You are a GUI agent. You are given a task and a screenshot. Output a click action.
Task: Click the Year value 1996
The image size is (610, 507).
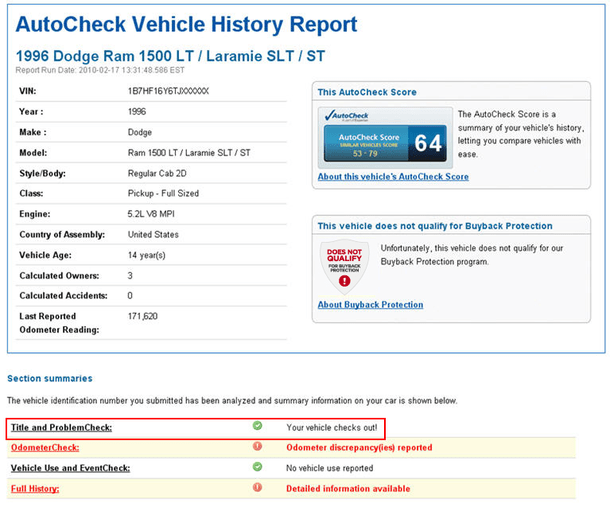pos(137,112)
